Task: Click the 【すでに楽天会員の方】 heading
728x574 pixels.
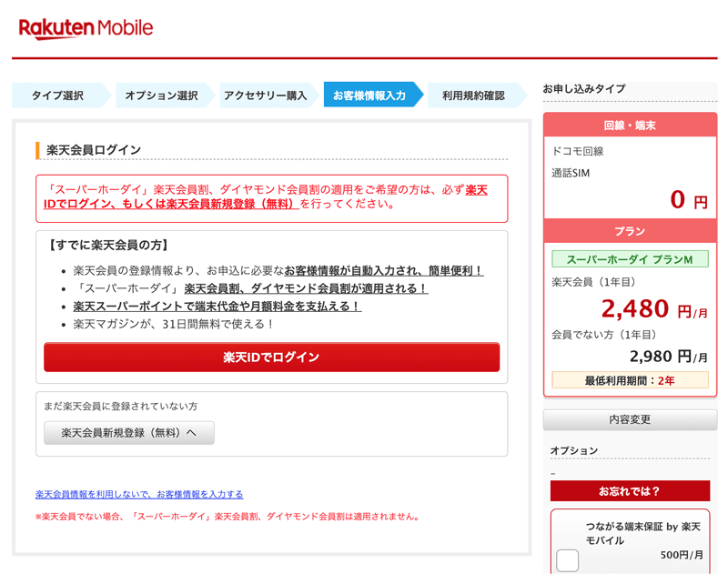Action: point(108,245)
